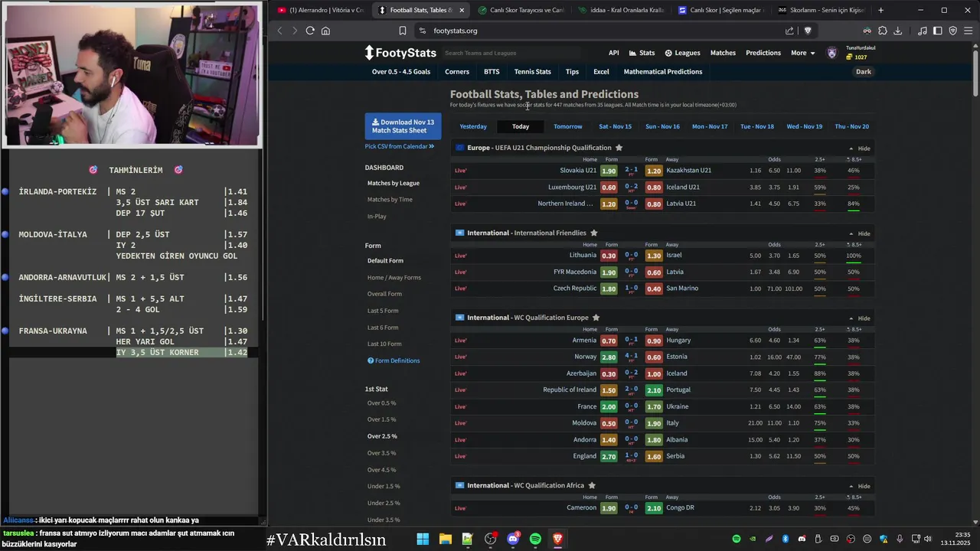Click the taskbar volume speaker icon
Image resolution: width=980 pixels, height=551 pixels.
point(928,539)
